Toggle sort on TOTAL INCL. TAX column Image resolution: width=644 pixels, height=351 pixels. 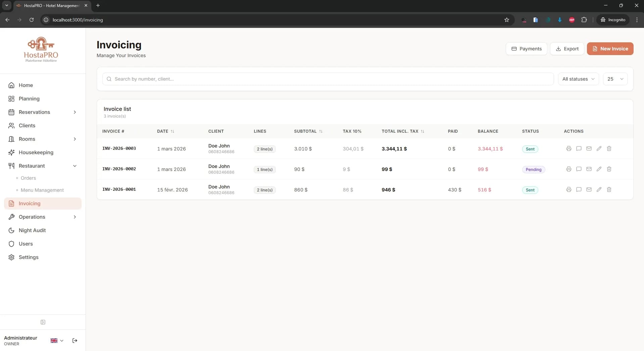pyautogui.click(x=423, y=131)
